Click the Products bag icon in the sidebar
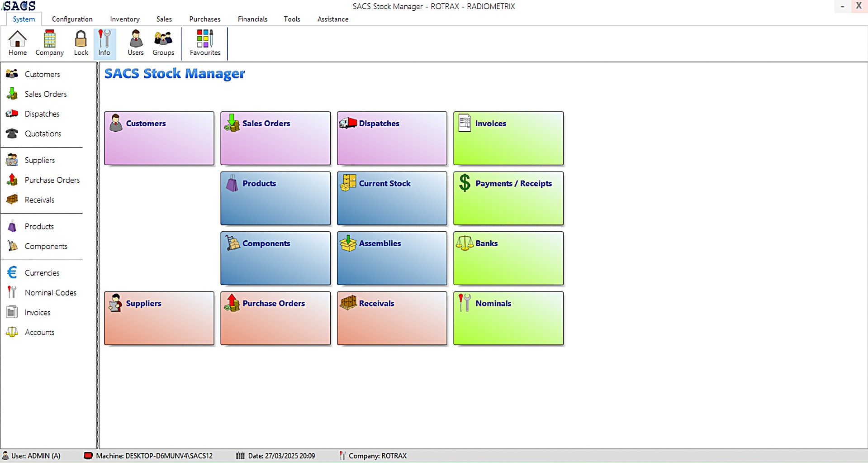Screen dimensions: 868x463 pyautogui.click(x=12, y=226)
